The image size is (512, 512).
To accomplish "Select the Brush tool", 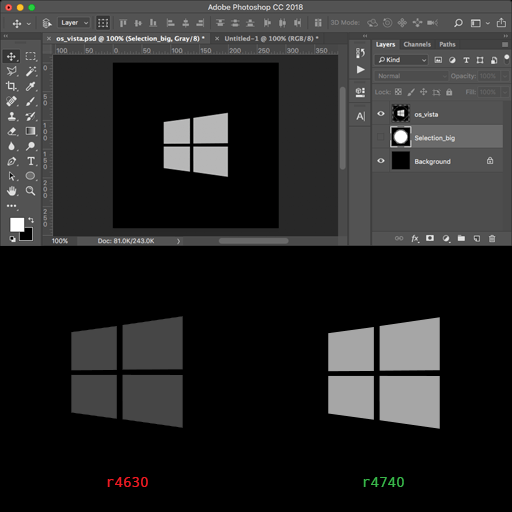I will pyautogui.click(x=31, y=101).
